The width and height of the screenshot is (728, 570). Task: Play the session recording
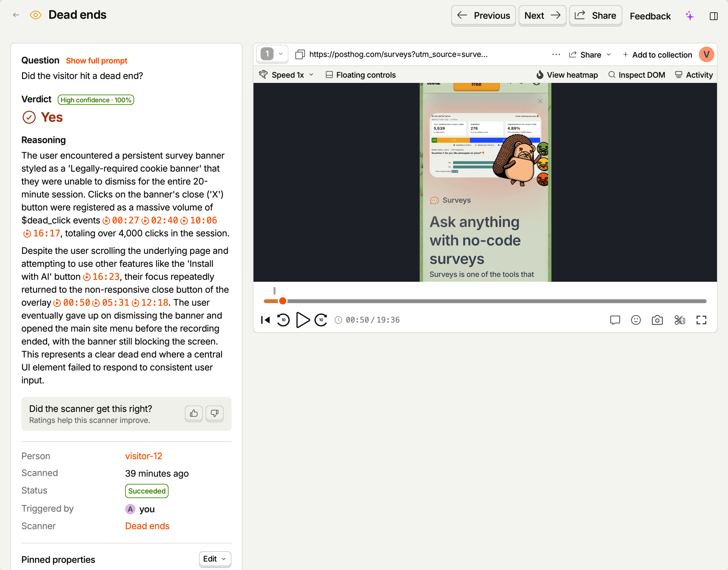[302, 320]
